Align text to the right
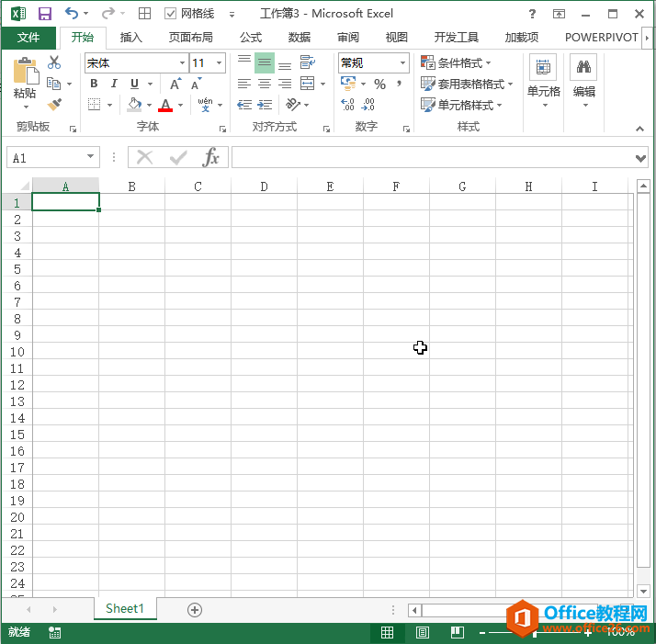Viewport: 656px width, 644px height. pos(285,84)
